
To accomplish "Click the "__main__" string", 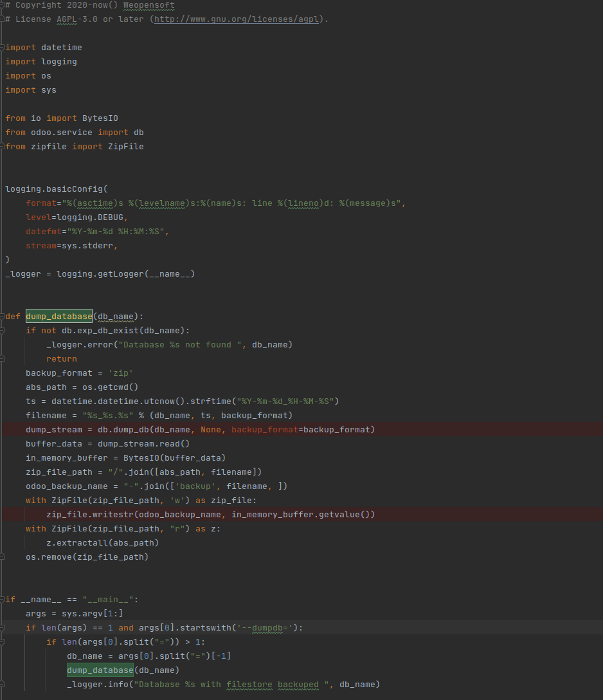I will 108,600.
